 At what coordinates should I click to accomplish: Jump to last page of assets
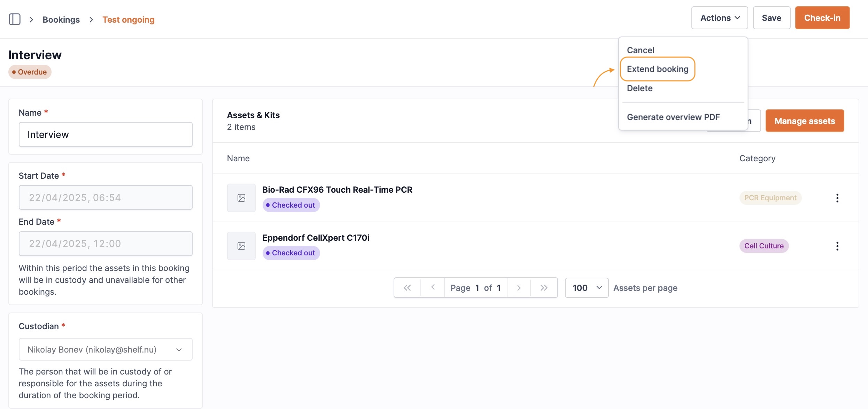[x=544, y=288]
